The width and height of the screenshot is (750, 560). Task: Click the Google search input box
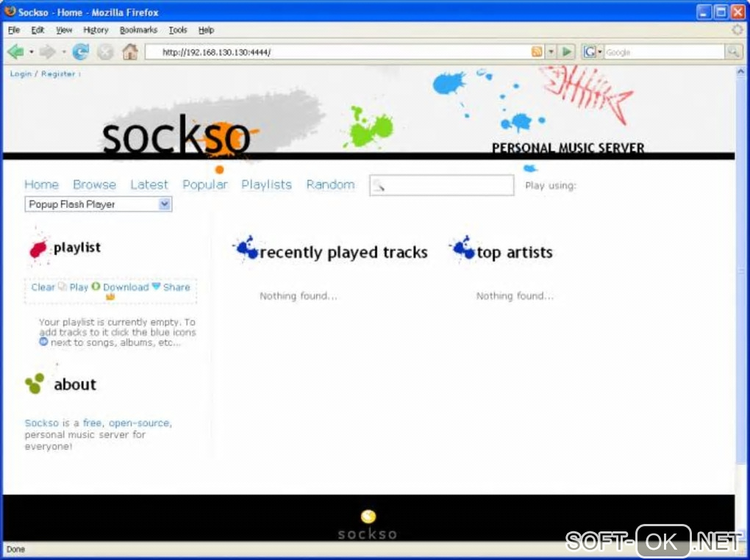pos(664,51)
